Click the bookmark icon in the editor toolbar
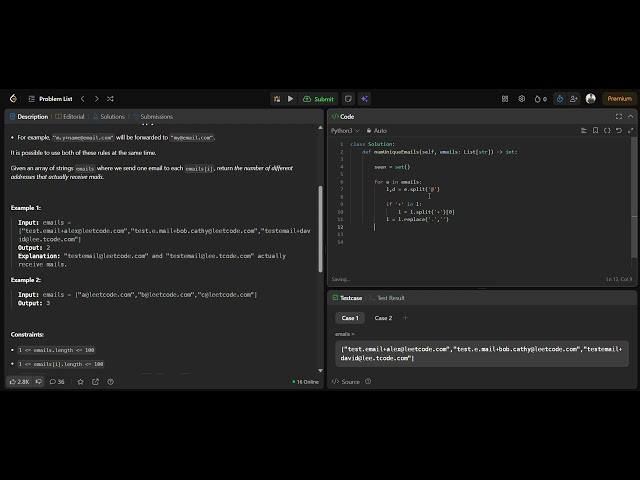This screenshot has height=480, width=640. click(596, 131)
